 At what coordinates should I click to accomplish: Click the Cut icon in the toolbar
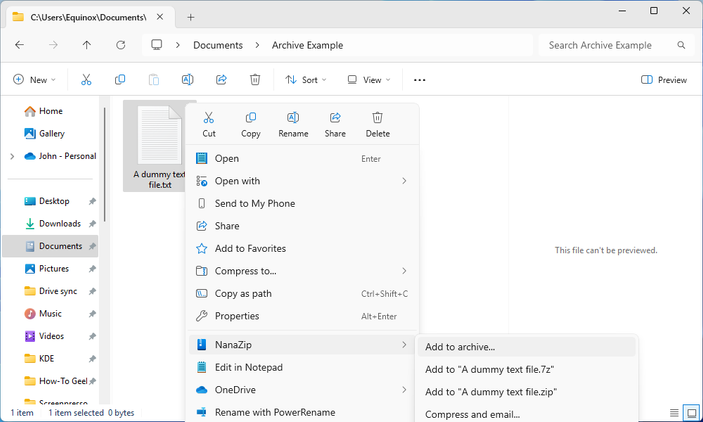click(86, 80)
